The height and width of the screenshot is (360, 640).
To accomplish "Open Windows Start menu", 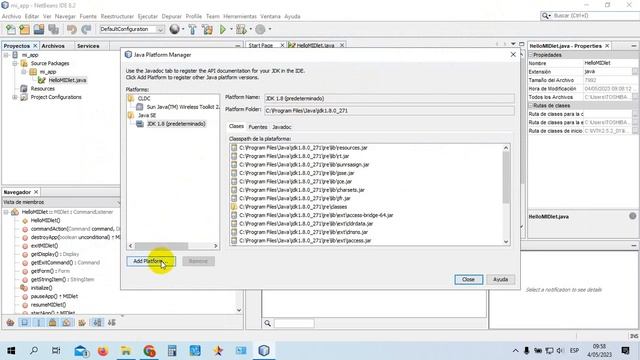I will 11,351.
